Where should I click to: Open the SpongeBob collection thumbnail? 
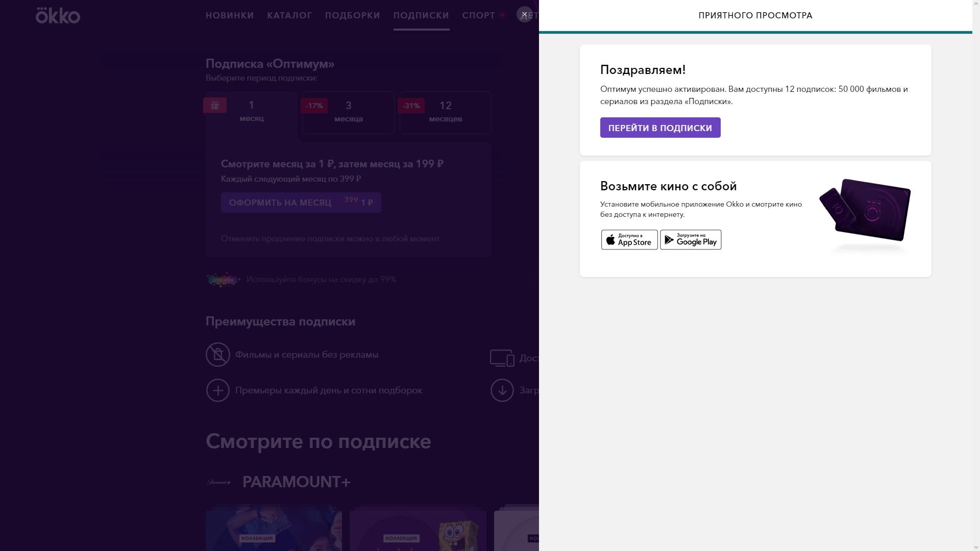(x=418, y=528)
